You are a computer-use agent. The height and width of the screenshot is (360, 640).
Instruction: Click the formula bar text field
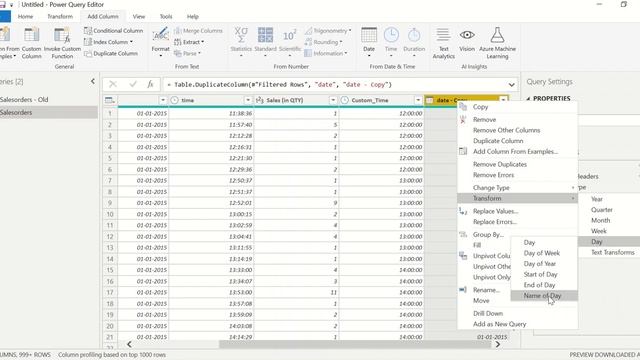click(335, 84)
